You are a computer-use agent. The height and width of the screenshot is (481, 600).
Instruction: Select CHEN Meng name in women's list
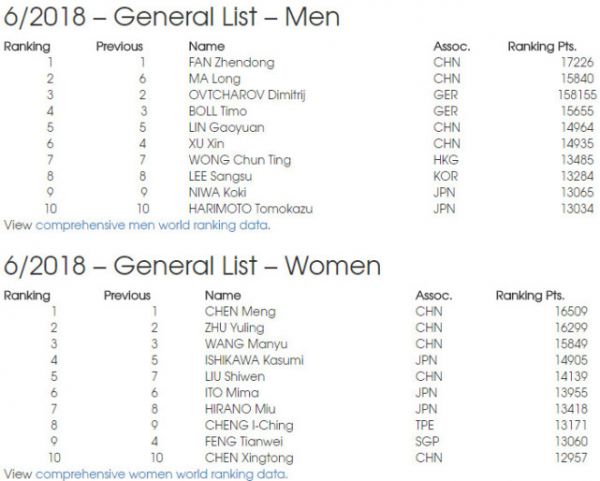pos(240,311)
